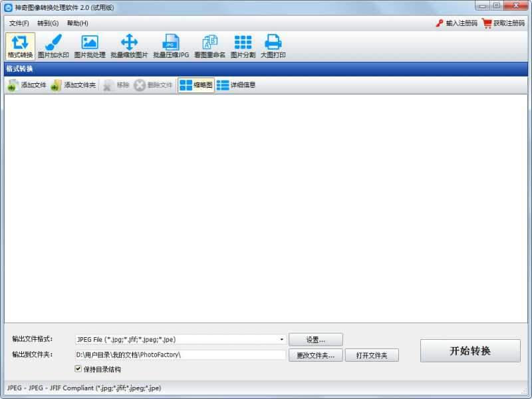Click the 输出到文件夹 path input field
532x399 pixels.
point(180,355)
